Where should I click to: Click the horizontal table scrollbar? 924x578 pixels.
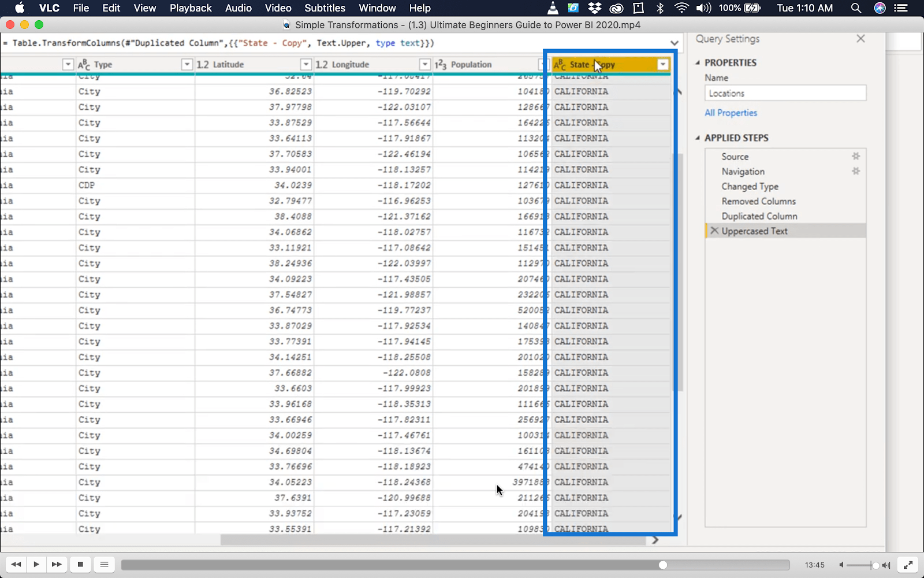click(x=433, y=540)
